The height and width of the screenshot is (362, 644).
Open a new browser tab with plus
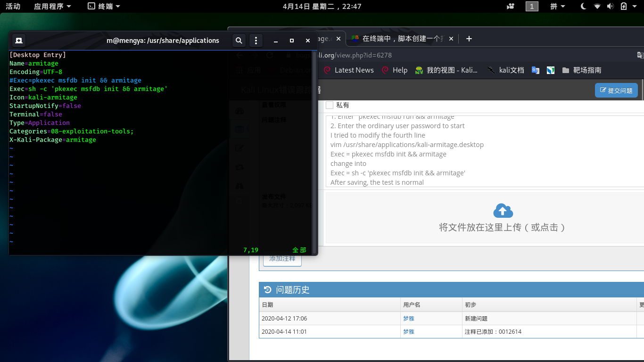(469, 39)
